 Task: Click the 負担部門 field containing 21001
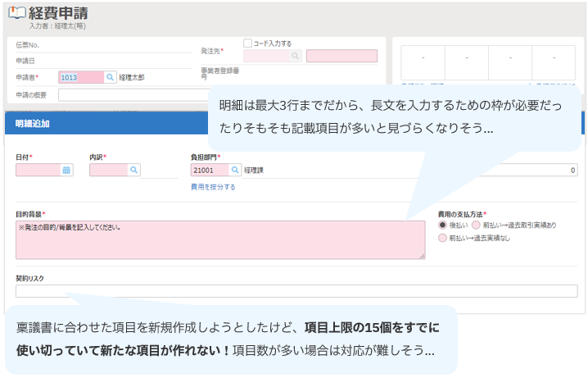click(x=209, y=171)
